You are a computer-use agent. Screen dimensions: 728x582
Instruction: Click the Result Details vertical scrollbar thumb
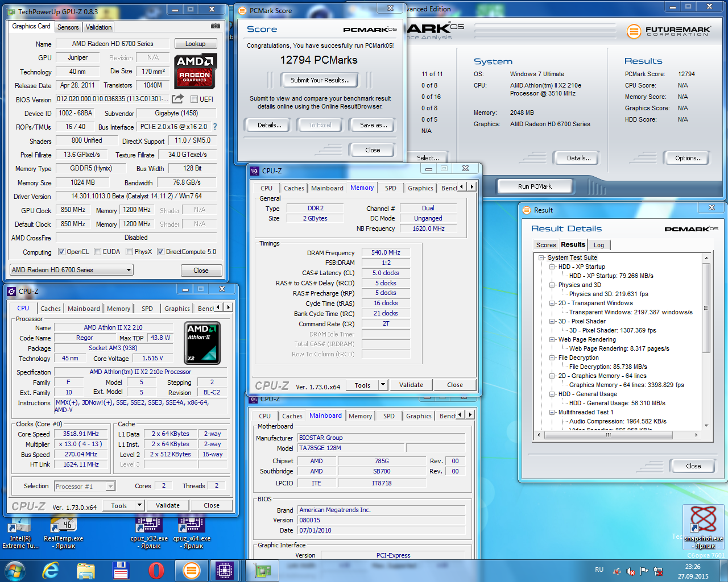tap(706, 308)
